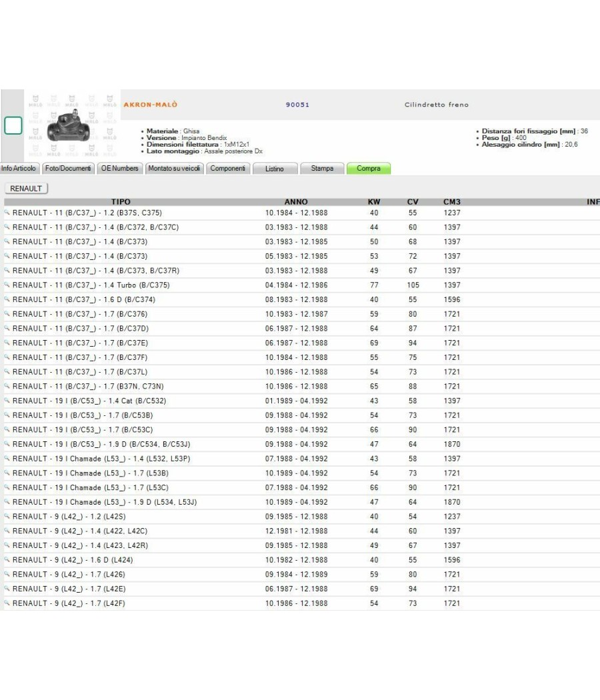Click magnifier icon for 11 1.2 (B37S, C375)
Screen dimensions: 600x700
coord(7,213)
